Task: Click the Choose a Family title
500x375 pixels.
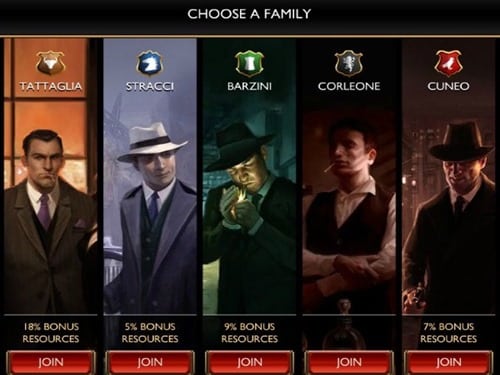Action: [x=249, y=14]
